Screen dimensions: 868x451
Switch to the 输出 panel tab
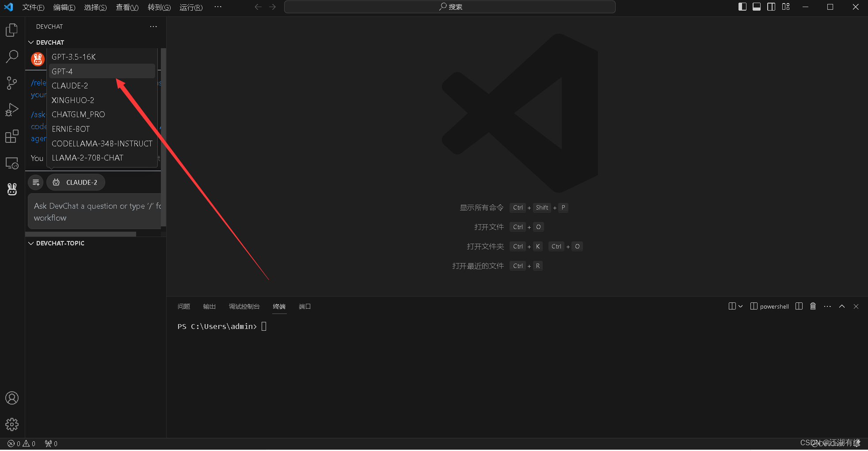pos(209,306)
